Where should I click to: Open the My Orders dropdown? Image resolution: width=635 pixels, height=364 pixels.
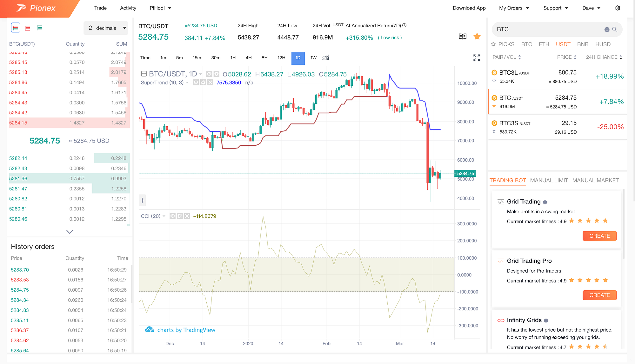tap(514, 8)
